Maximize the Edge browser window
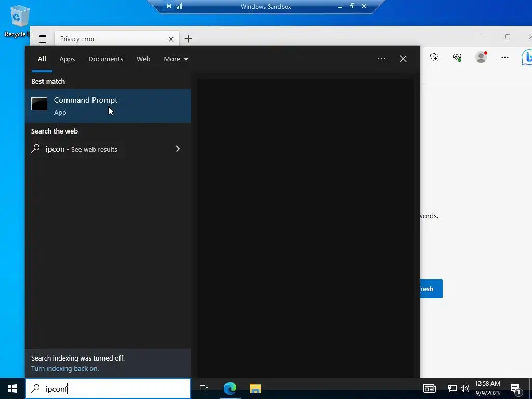 [508, 37]
